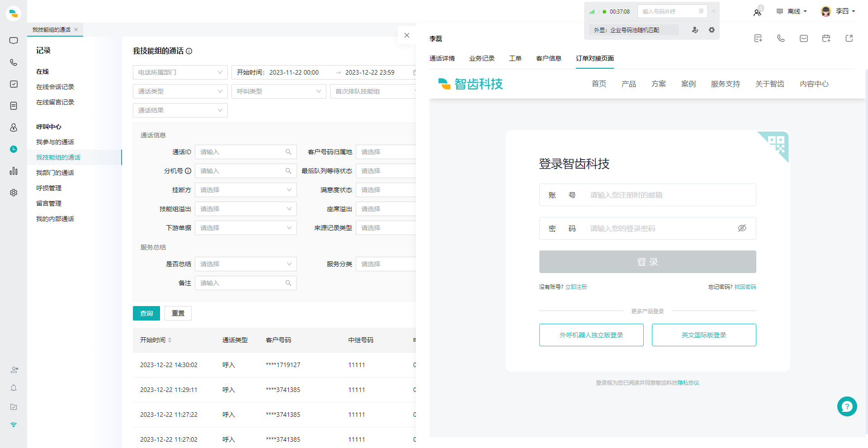Click the wifi network status icon
Screen dimensions: 868x448
point(14,425)
